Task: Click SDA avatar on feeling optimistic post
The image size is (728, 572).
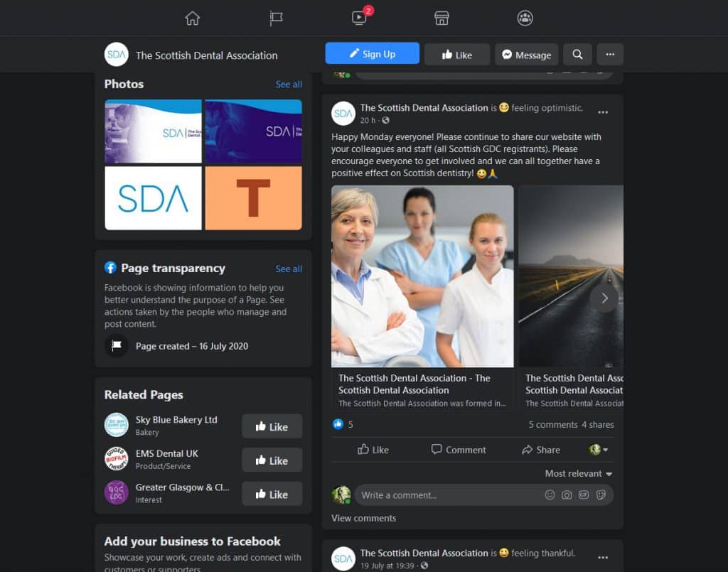Action: (343, 113)
